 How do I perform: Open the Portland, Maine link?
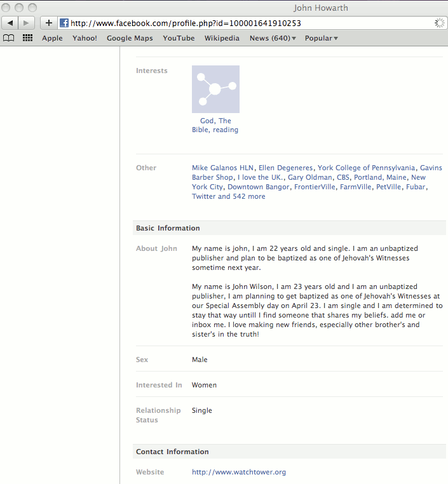pyautogui.click(x=380, y=177)
